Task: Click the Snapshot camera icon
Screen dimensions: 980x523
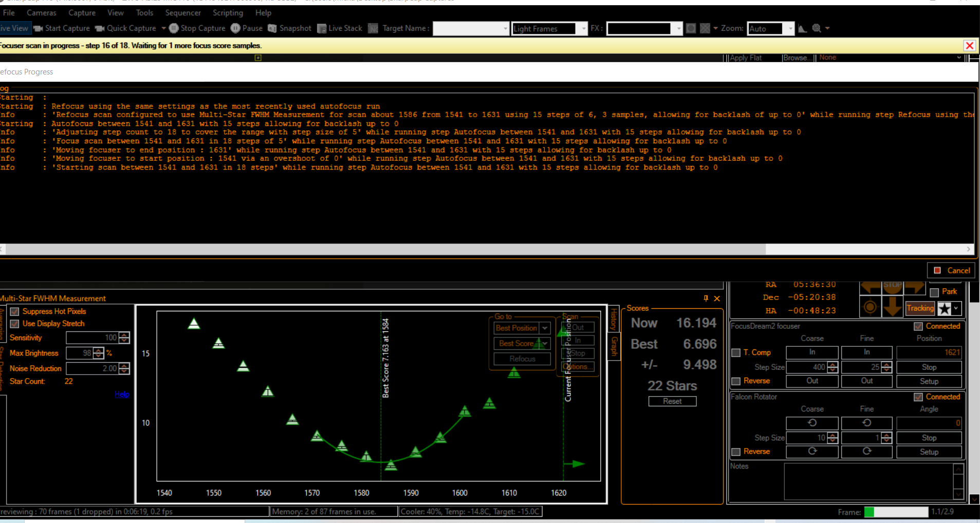Action: click(272, 28)
